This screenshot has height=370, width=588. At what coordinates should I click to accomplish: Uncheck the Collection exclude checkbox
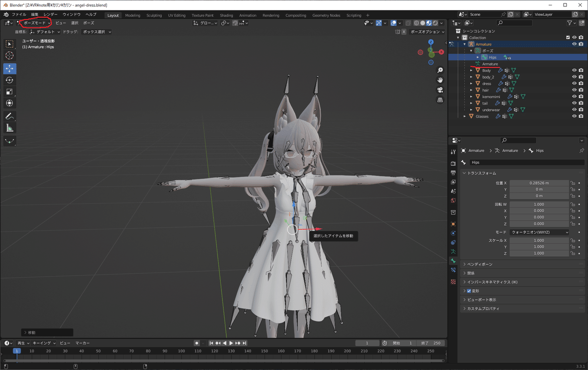click(x=568, y=38)
